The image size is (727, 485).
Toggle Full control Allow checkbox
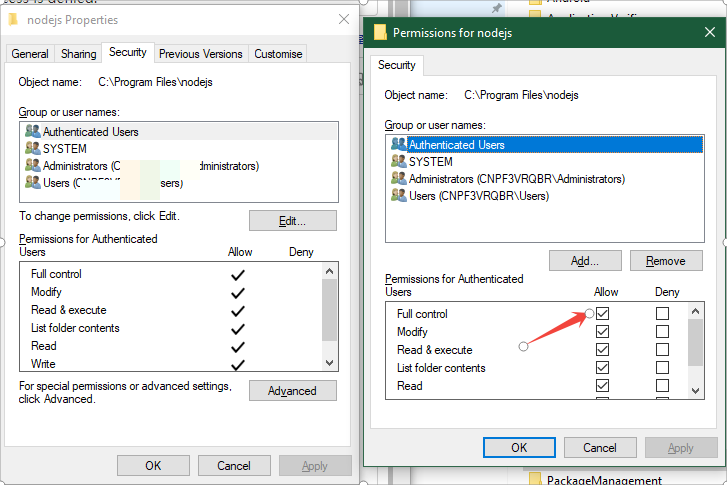point(602,314)
